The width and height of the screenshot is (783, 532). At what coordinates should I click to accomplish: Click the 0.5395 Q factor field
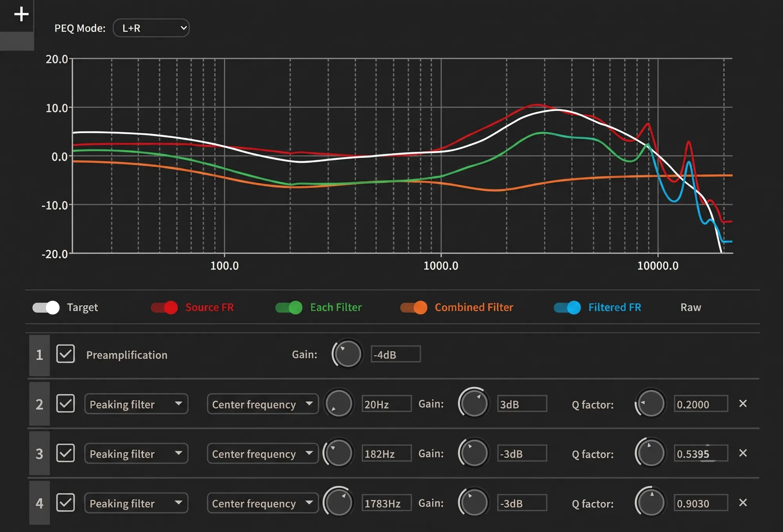(x=701, y=453)
